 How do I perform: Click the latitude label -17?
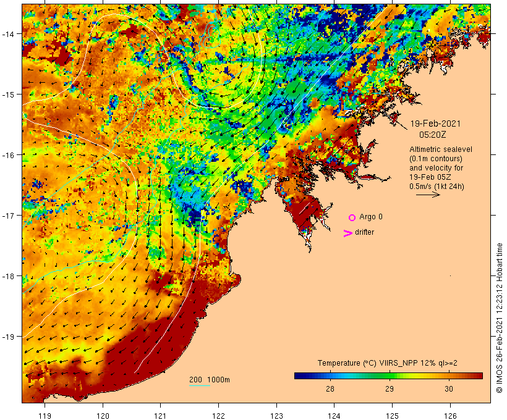click(7, 216)
